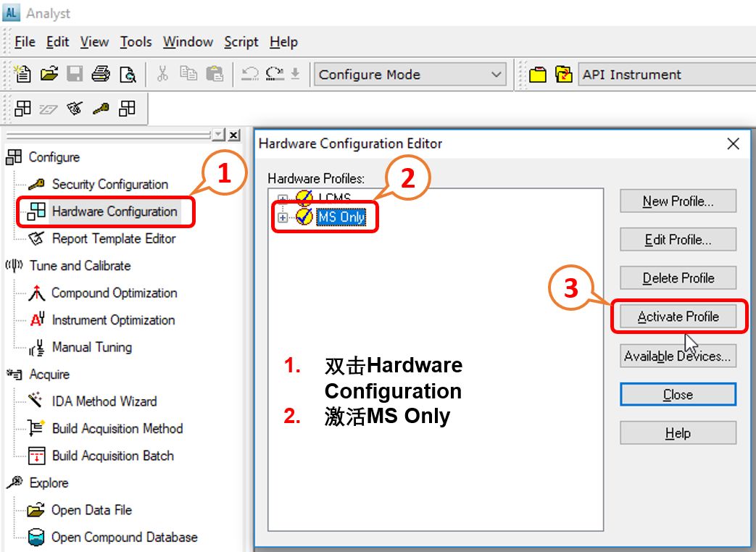This screenshot has width=756, height=552.
Task: Open the Script menu
Action: click(241, 42)
